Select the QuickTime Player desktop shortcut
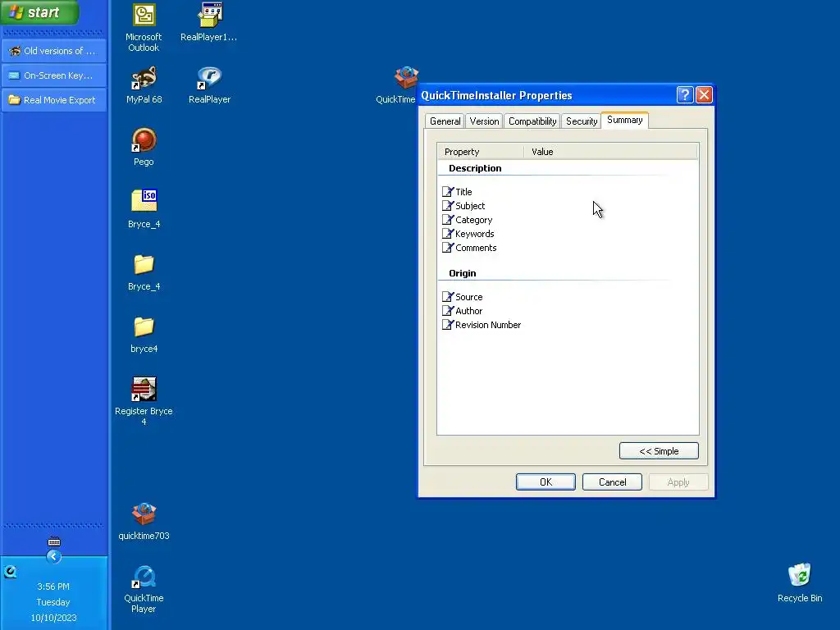This screenshot has width=840, height=630. pos(144,589)
